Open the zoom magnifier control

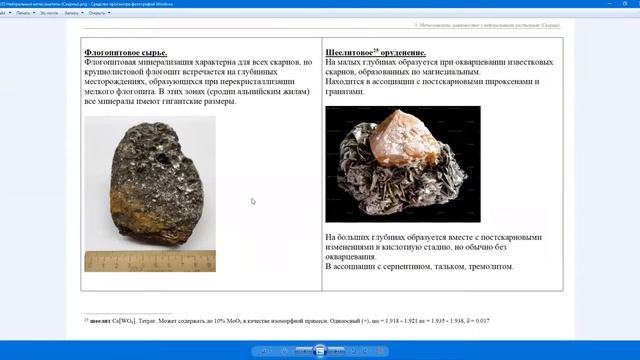[x=266, y=351]
